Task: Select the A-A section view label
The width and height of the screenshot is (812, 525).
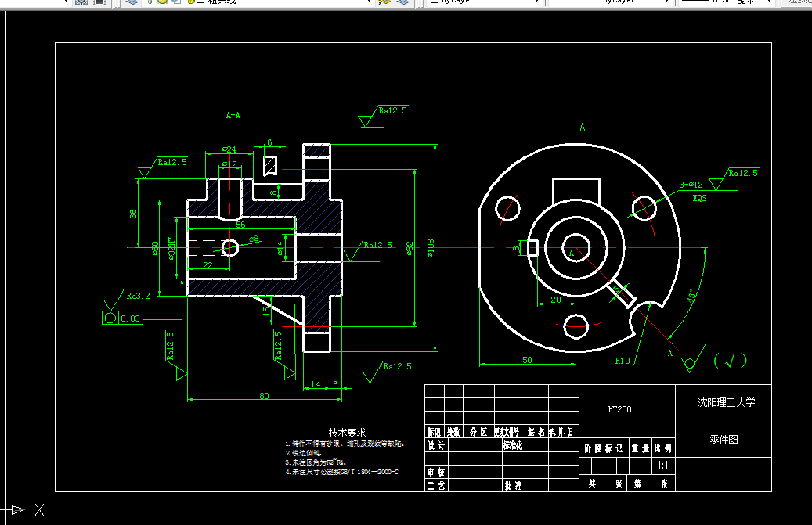Action: pyautogui.click(x=233, y=115)
